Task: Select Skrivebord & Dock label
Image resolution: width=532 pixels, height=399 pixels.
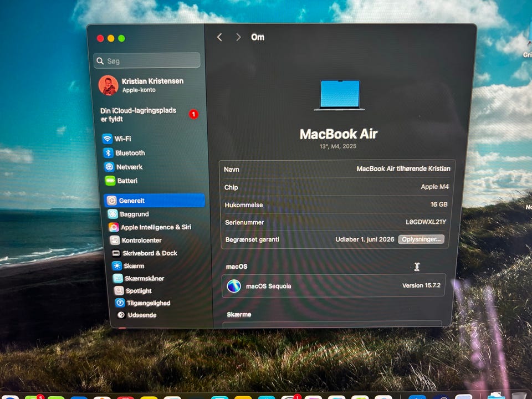Action: tap(150, 253)
